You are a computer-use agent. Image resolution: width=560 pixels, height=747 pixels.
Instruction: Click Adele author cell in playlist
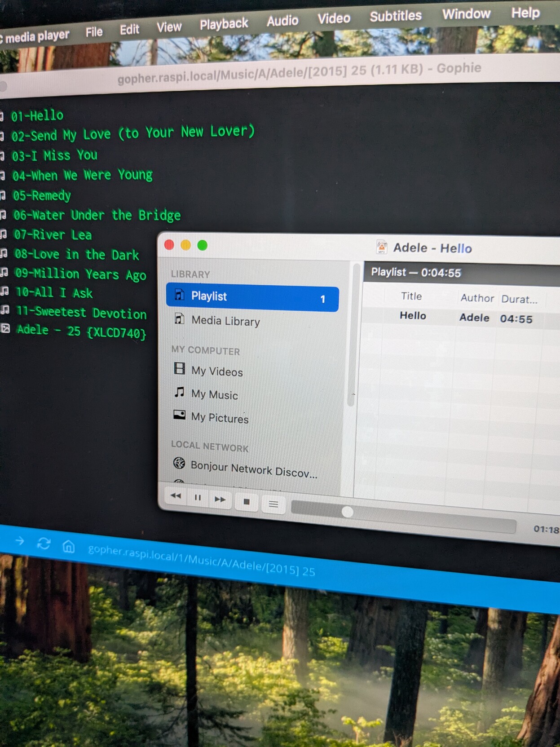[474, 318]
